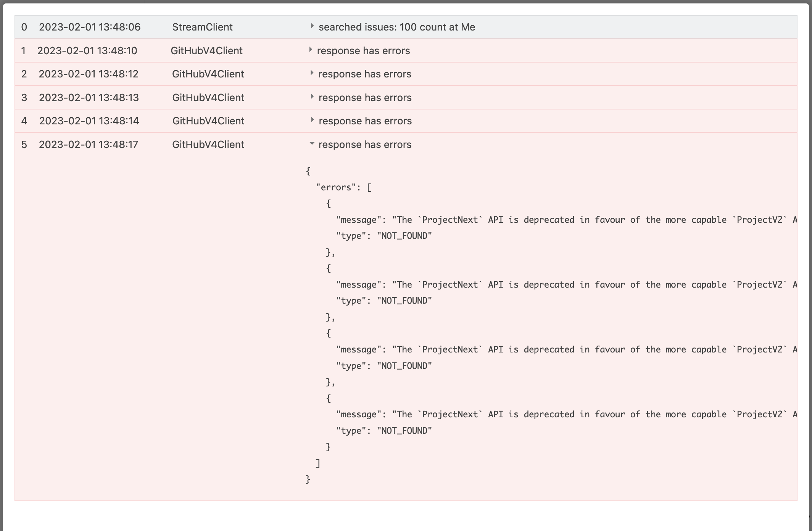Expand row 1 response has errors entry

pyautogui.click(x=312, y=50)
